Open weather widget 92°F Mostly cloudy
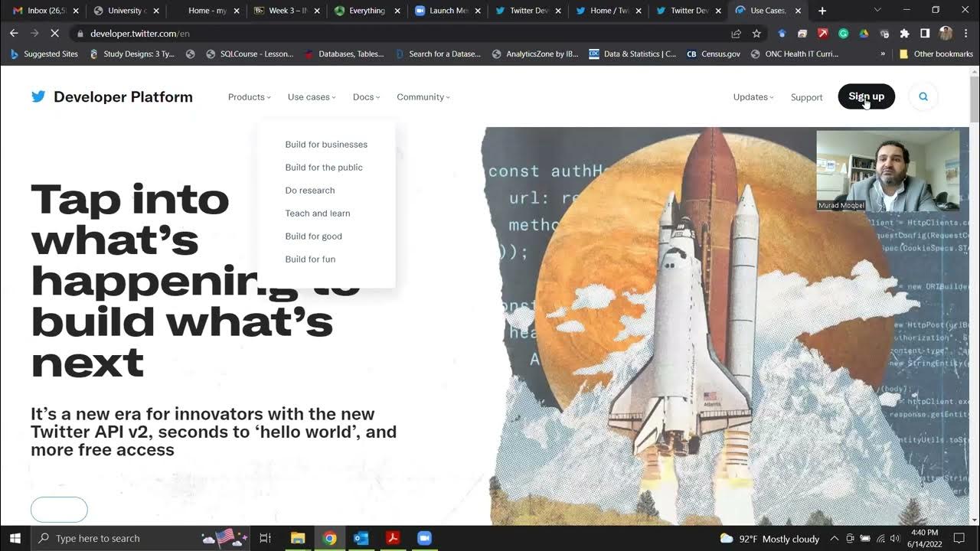 [769, 539]
